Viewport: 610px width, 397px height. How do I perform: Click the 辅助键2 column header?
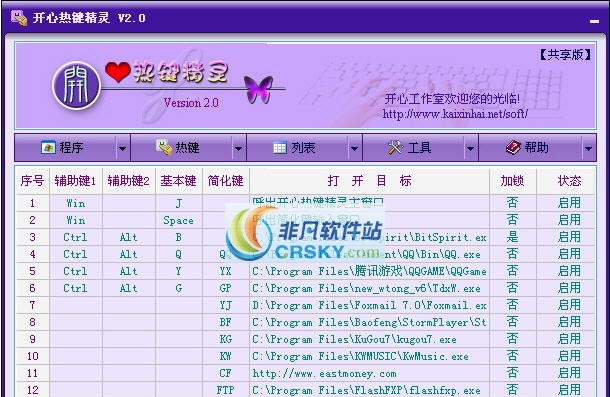pyautogui.click(x=129, y=181)
